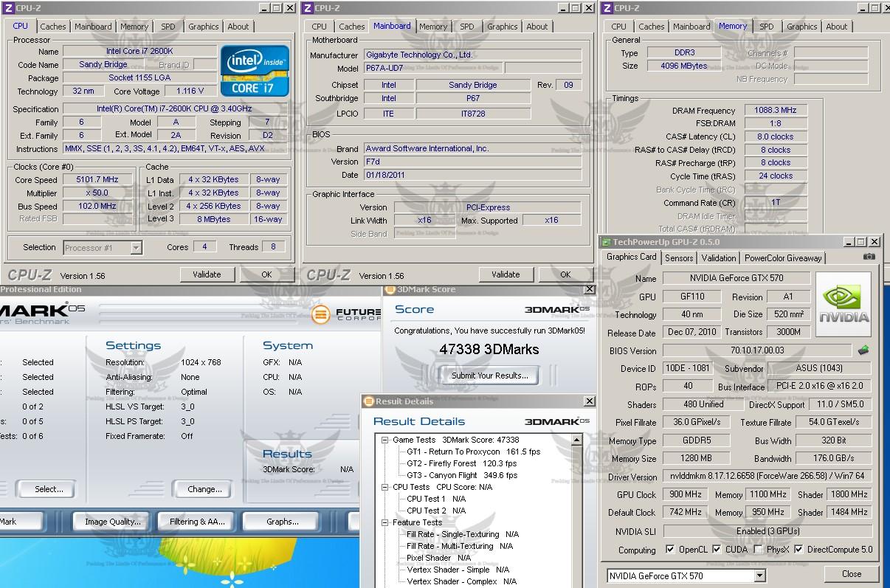Toggle the OpenCL checkbox
890x588 pixels.
[670, 550]
